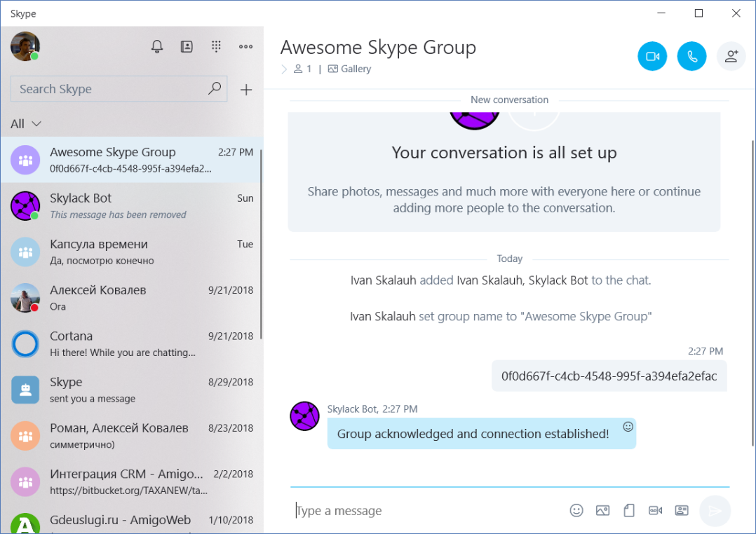The image size is (756, 534).
Task: Click Ivan Skalauh added members text
Action: click(501, 280)
